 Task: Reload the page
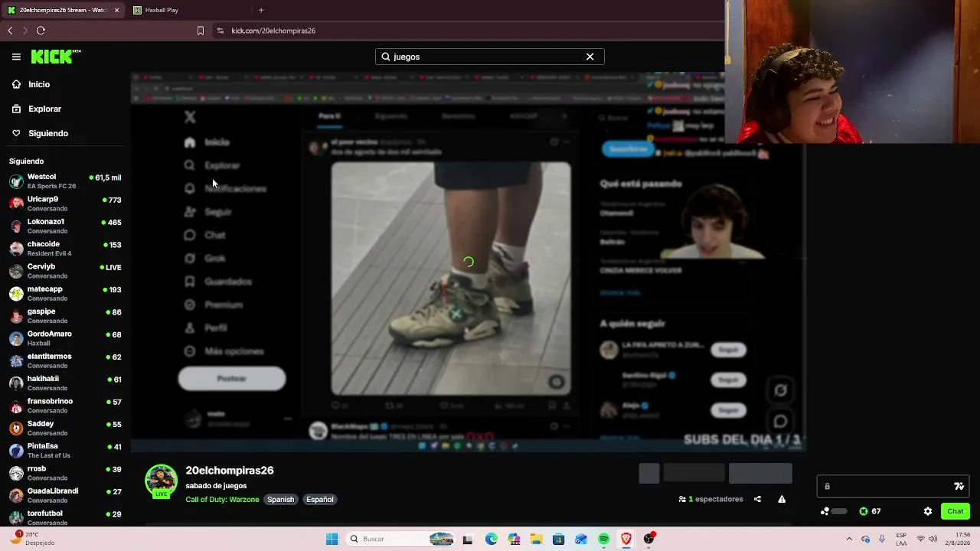coord(41,31)
